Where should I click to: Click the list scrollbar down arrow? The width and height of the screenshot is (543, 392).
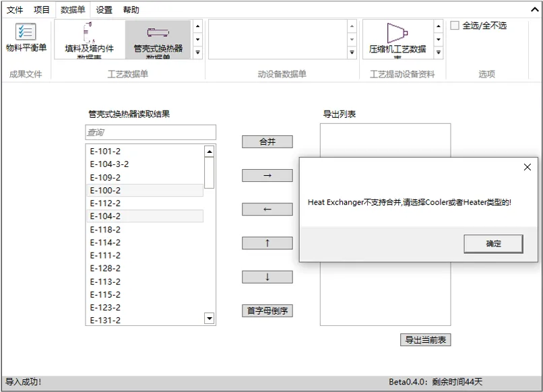point(209,318)
